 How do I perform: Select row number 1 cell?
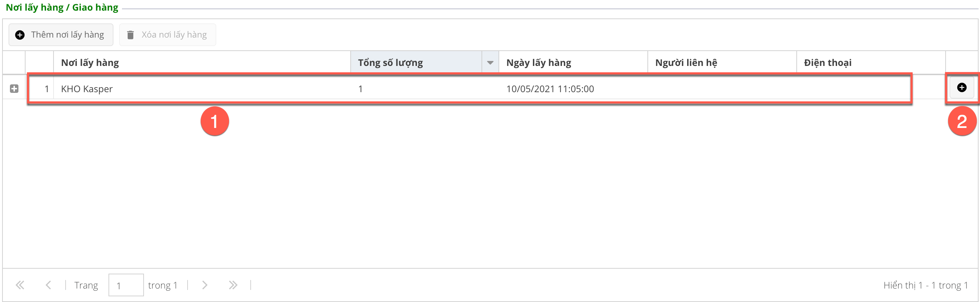click(x=40, y=89)
